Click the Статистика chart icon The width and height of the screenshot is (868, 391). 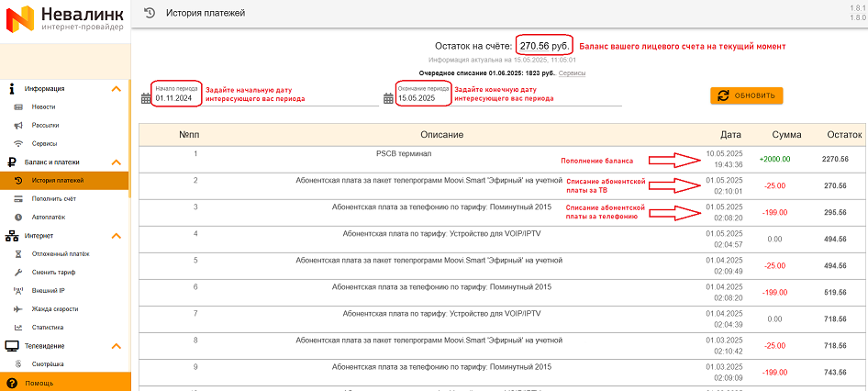pos(18,328)
